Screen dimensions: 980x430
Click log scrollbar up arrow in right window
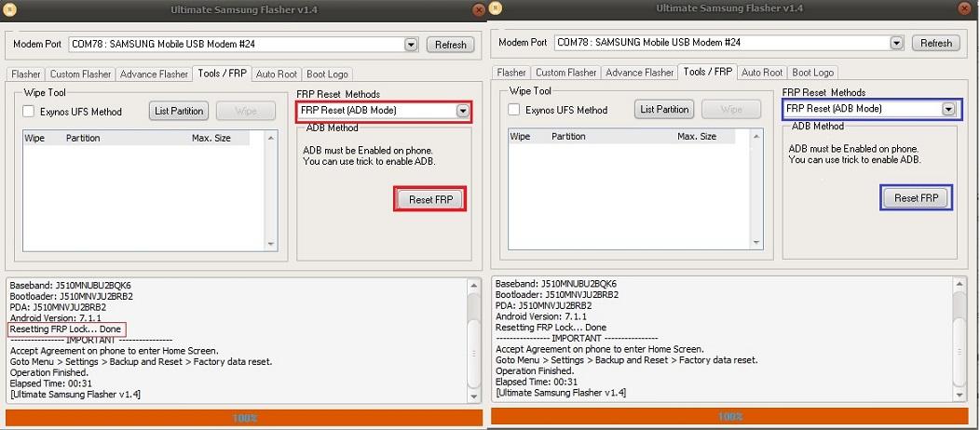pyautogui.click(x=960, y=283)
